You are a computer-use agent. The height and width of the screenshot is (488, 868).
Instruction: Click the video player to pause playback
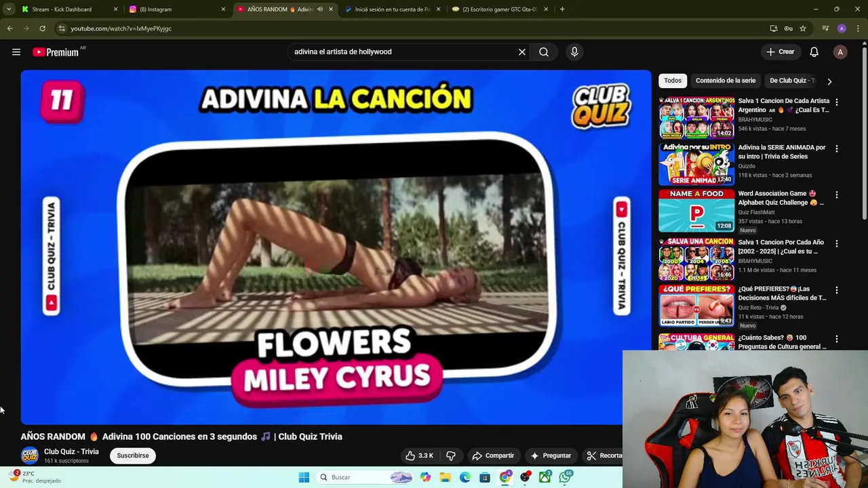(336, 247)
